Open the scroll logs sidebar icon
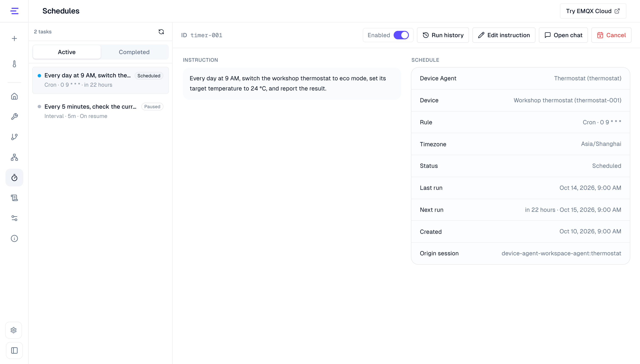640x364 pixels. pyautogui.click(x=14, y=198)
